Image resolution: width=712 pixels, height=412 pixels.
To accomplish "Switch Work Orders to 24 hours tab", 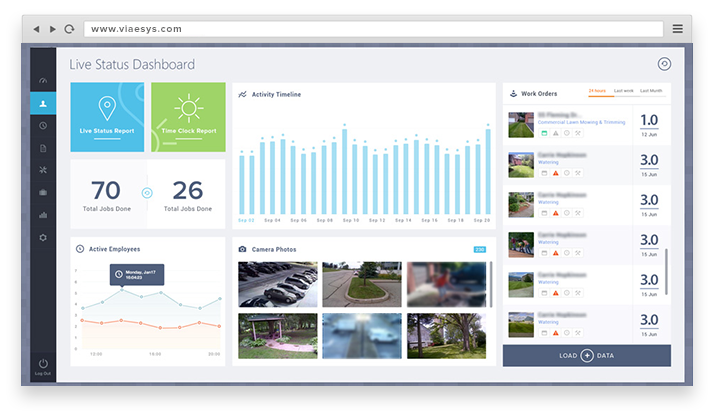I will pyautogui.click(x=598, y=91).
